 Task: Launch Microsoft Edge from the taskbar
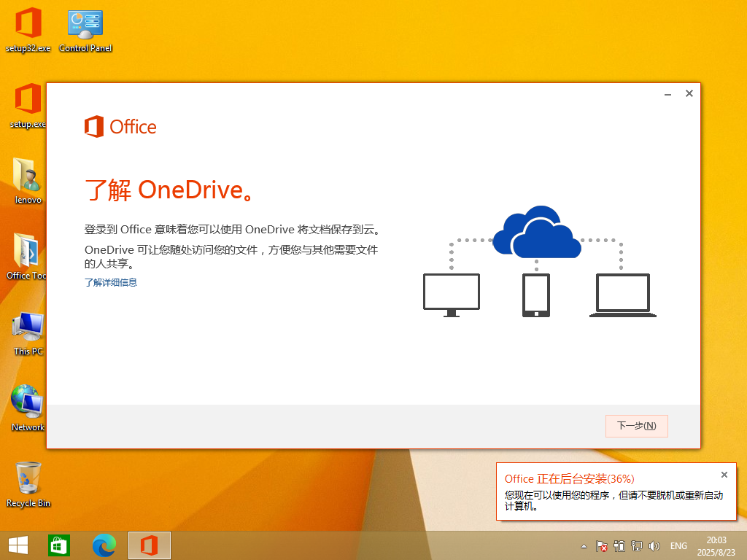(104, 545)
